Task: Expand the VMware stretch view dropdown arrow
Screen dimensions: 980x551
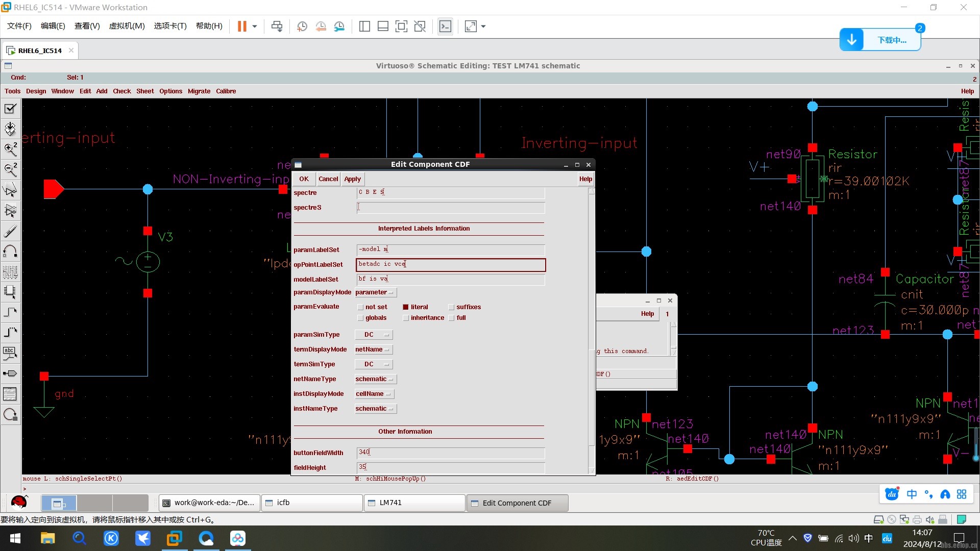Action: coord(483,27)
